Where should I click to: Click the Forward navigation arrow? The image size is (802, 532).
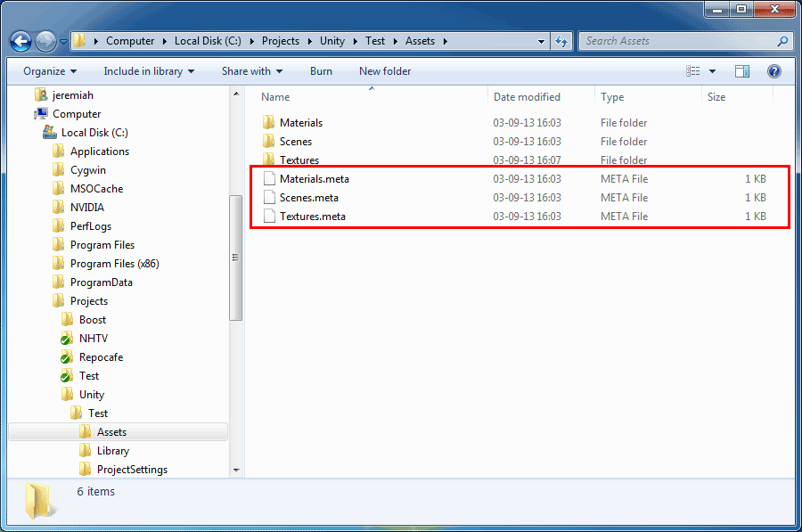(45, 41)
